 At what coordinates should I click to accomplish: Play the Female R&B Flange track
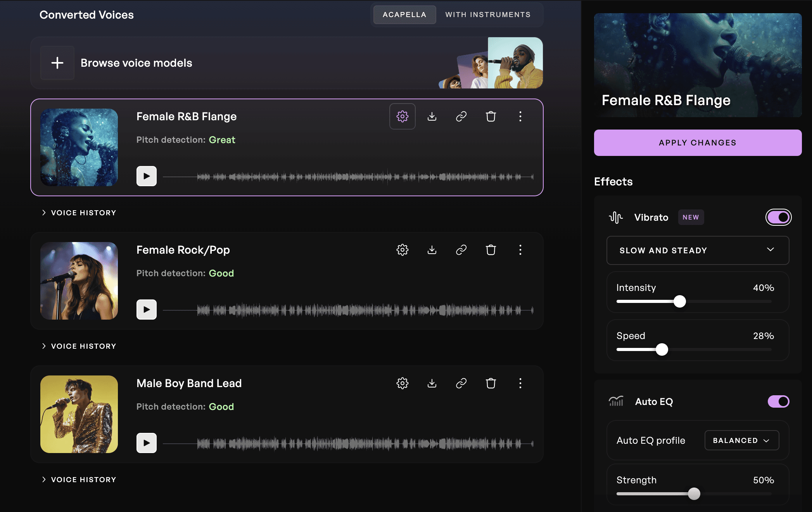pyautogui.click(x=147, y=176)
